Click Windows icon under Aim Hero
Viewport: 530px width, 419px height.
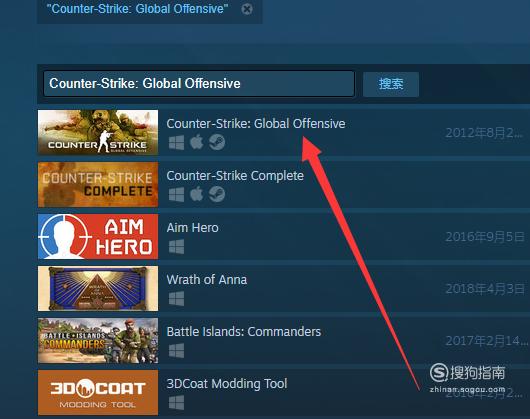tap(176, 246)
